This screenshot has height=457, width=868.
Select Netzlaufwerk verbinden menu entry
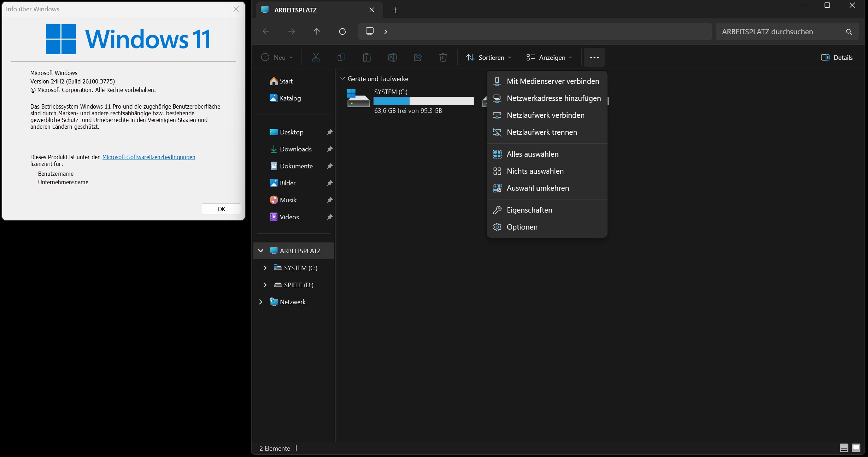tap(545, 115)
